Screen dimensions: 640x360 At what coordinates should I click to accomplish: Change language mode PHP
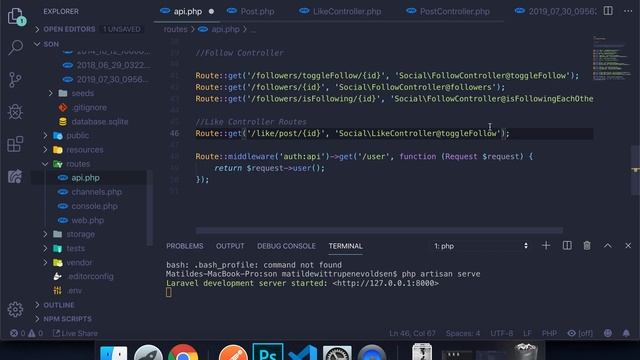549,333
